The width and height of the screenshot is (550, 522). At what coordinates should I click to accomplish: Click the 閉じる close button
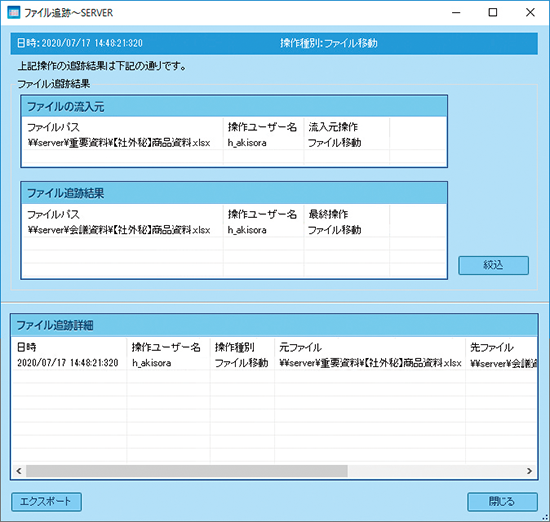pyautogui.click(x=502, y=502)
